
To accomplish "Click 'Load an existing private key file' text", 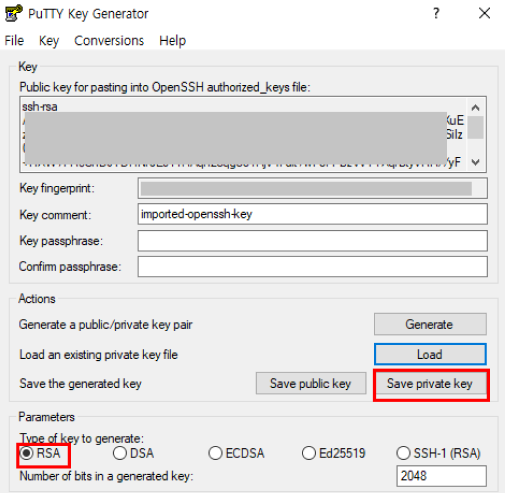I will tap(99, 355).
